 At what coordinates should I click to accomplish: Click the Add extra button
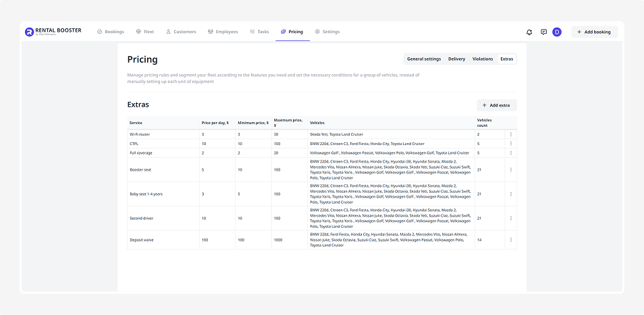[x=496, y=105]
